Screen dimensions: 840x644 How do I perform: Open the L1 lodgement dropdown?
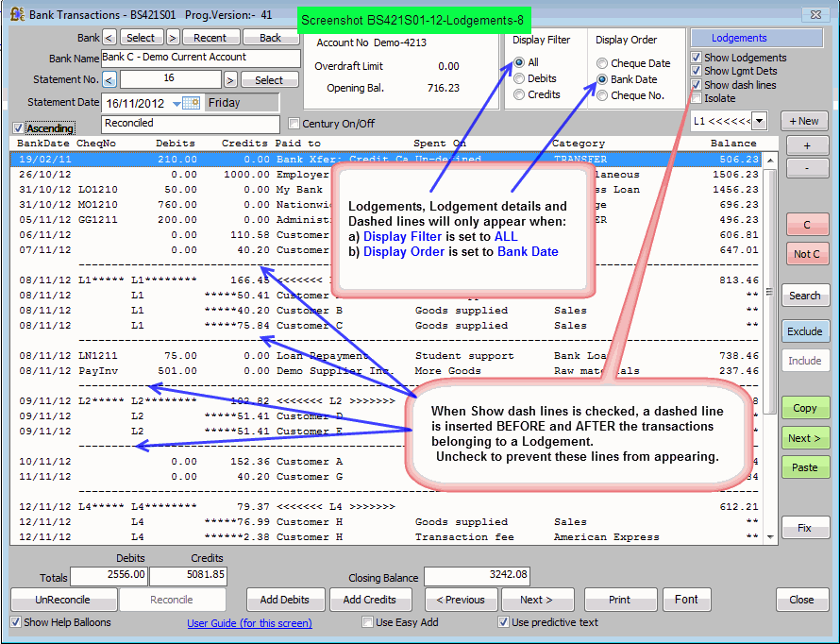click(x=759, y=121)
